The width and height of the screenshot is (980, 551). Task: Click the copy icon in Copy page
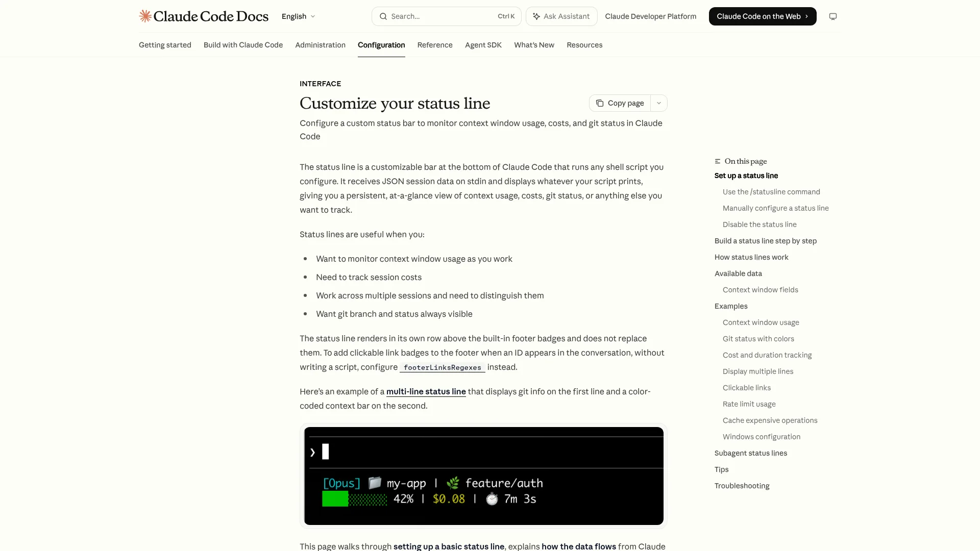pos(600,103)
